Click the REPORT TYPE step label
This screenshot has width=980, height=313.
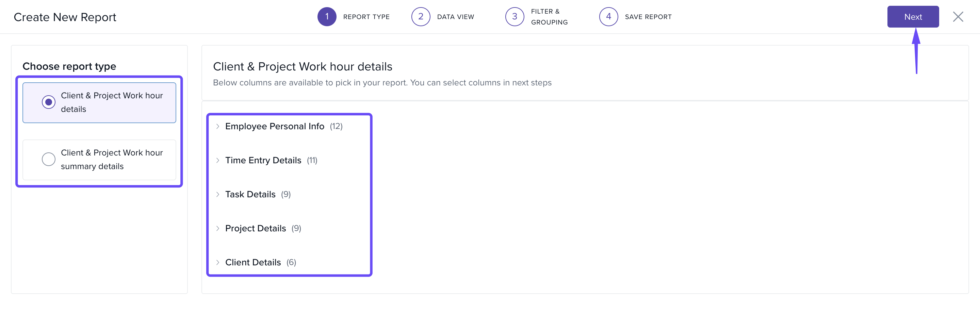tap(366, 17)
